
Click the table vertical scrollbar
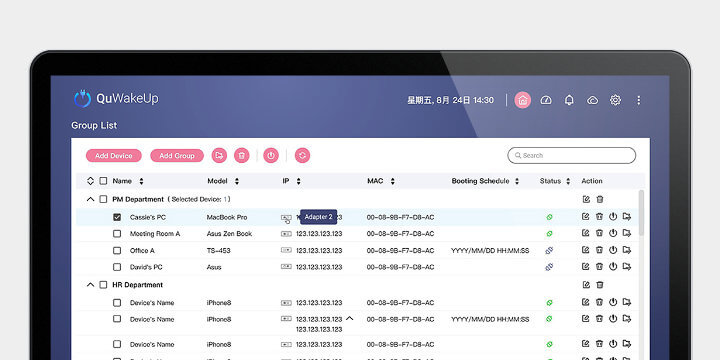tap(641, 213)
